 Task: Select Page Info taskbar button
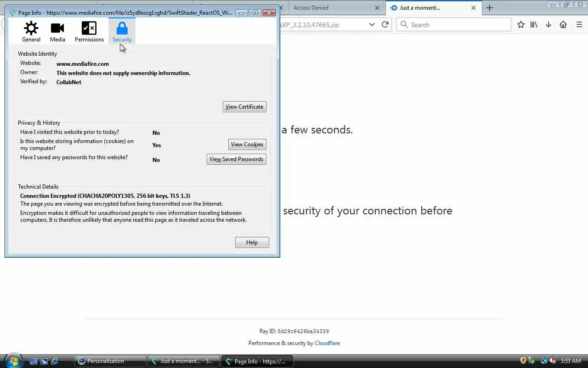click(257, 361)
